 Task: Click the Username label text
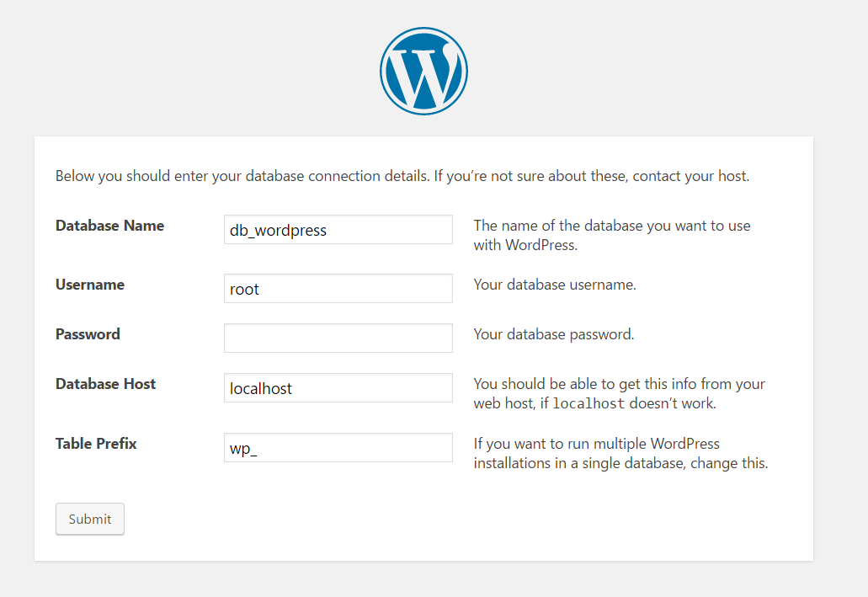pyautogui.click(x=90, y=284)
